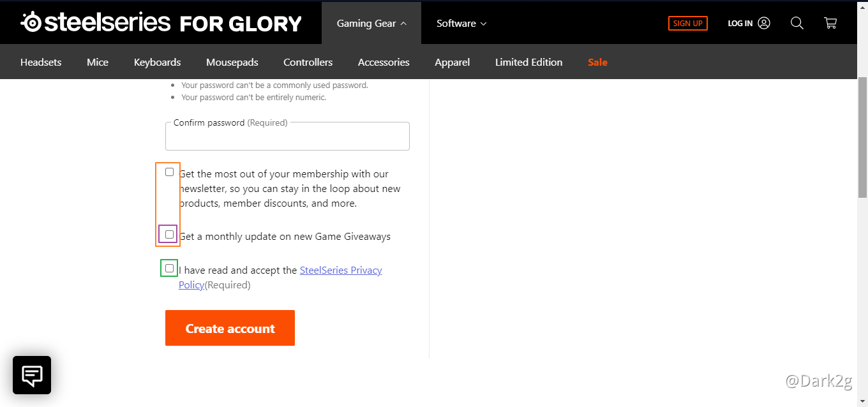Open the Headsets category

[41, 62]
